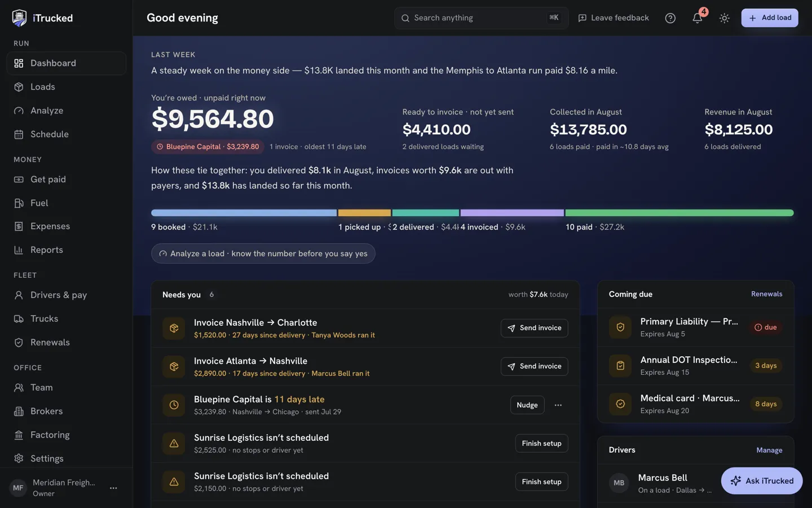Viewport: 812px width, 508px height.
Task: Click package icon of Nashville Charlotte invoice
Action: point(174,329)
